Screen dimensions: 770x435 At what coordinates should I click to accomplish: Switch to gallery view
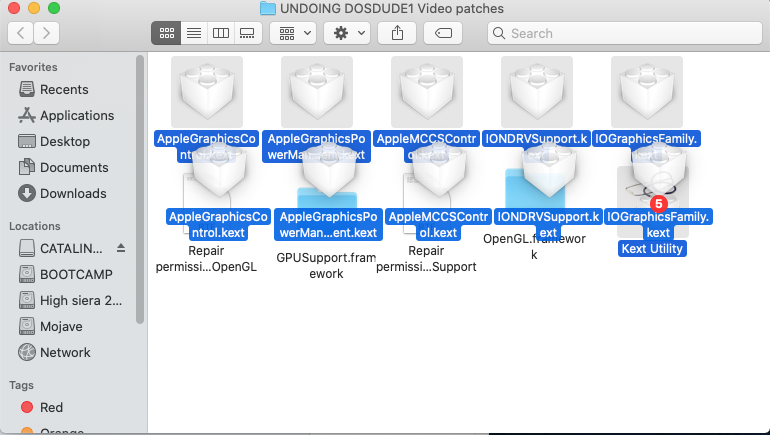(x=248, y=33)
